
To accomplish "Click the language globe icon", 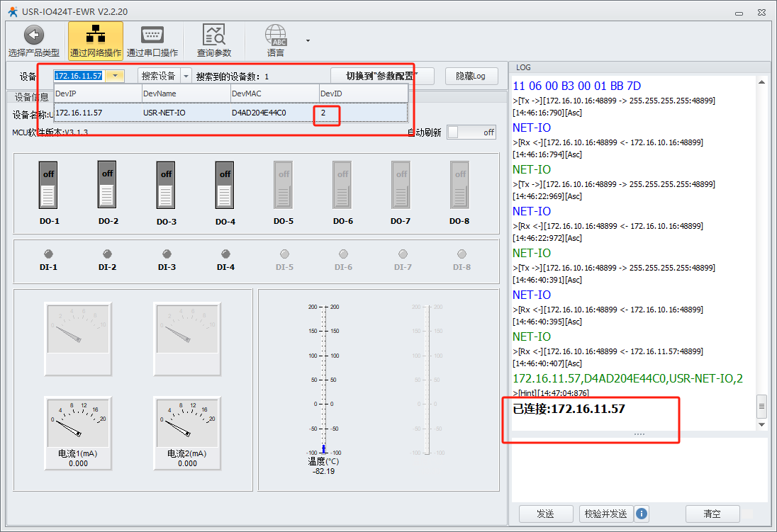I will click(x=276, y=35).
